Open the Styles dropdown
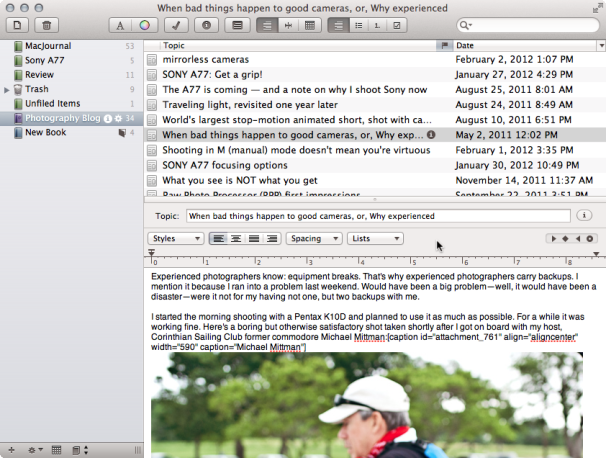Viewport: 606px width, 458px height. point(176,238)
